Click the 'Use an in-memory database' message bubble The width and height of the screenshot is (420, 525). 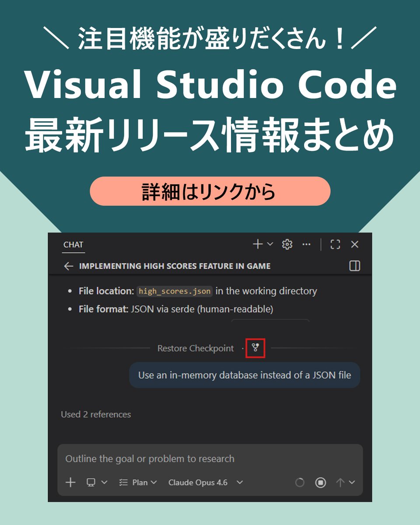click(x=245, y=375)
